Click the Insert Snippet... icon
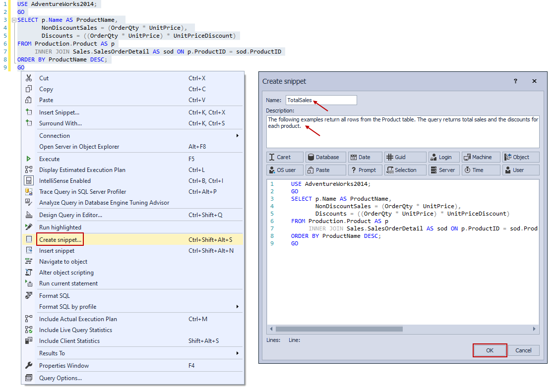 (x=29, y=112)
